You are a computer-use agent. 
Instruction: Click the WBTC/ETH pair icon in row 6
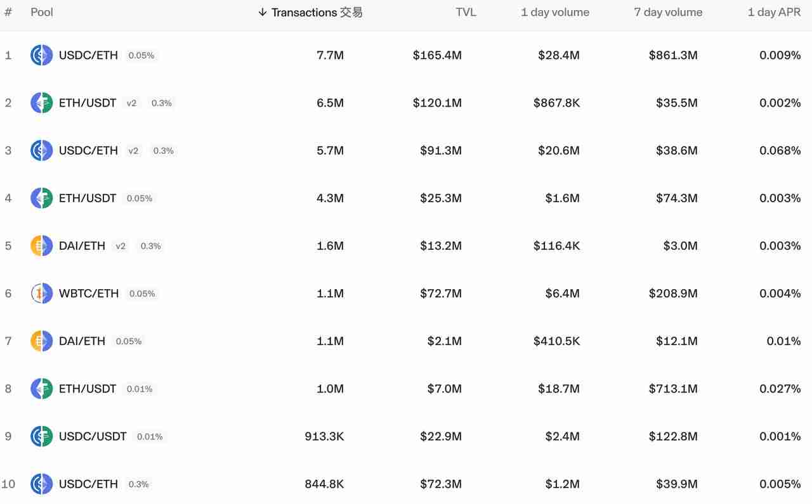[41, 293]
